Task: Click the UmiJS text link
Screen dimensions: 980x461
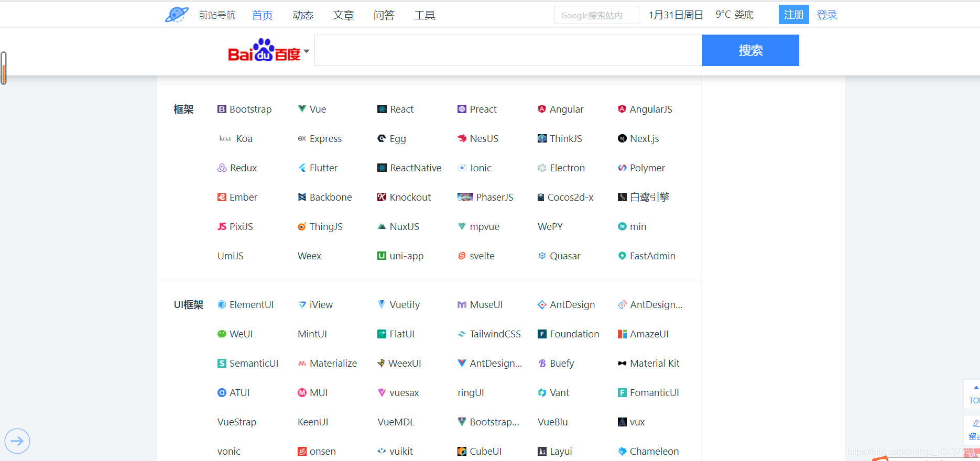Action: coord(231,256)
